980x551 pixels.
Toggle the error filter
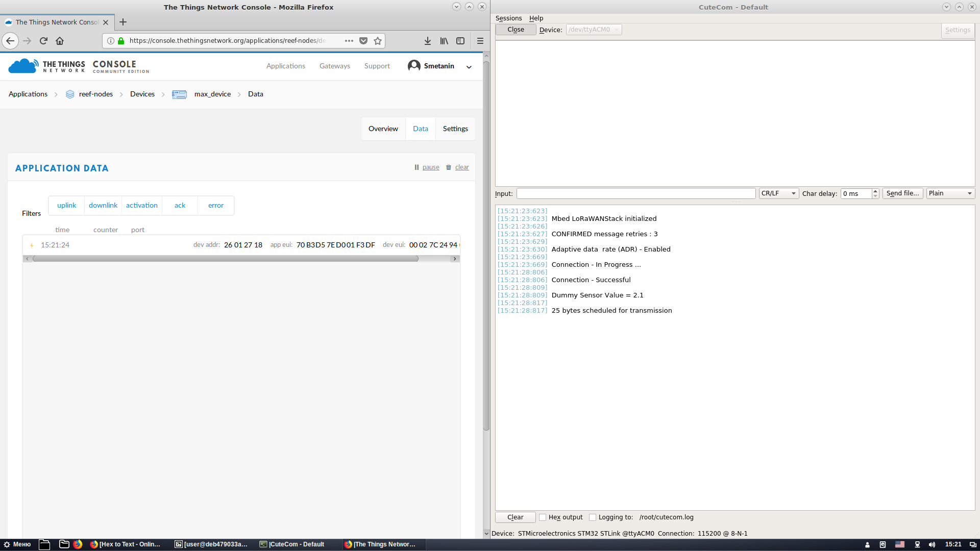(216, 206)
